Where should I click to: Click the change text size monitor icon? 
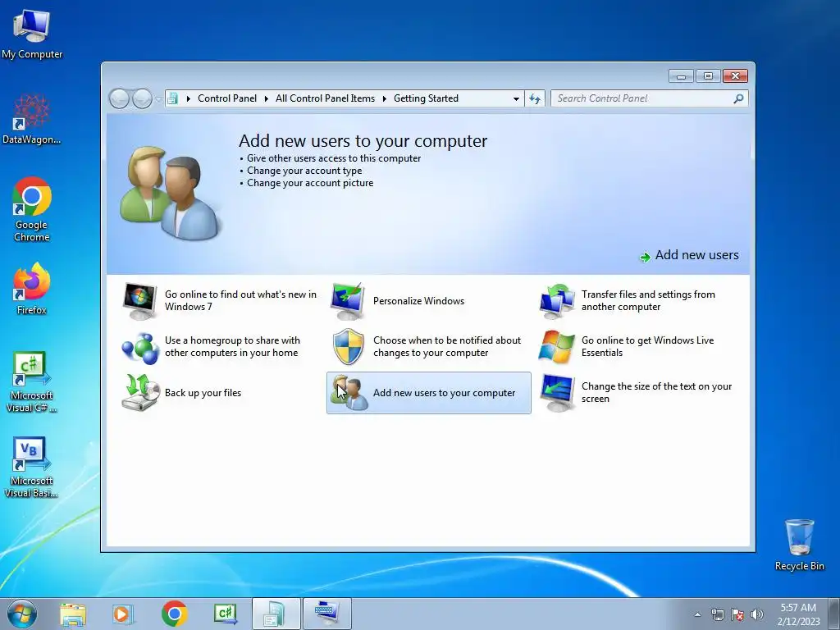pos(557,393)
